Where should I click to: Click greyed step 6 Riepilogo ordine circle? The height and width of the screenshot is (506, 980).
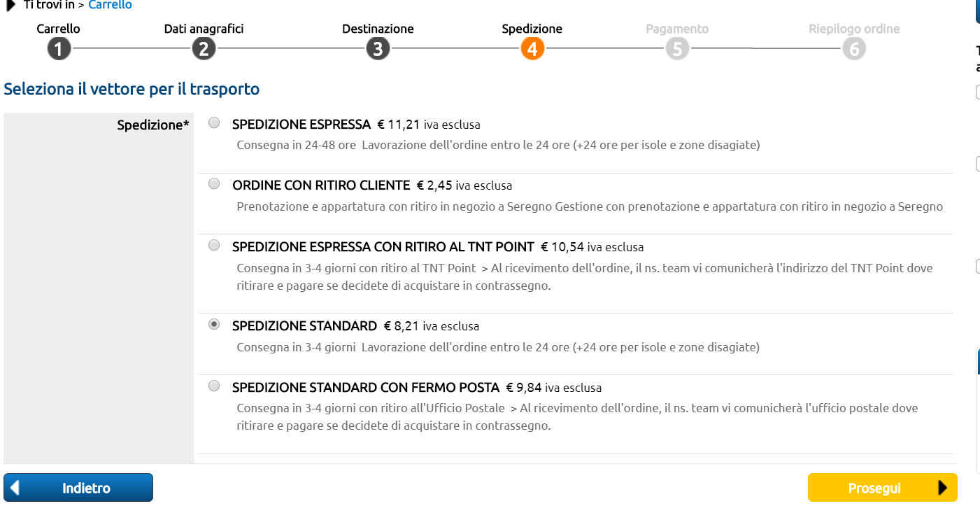click(x=854, y=49)
